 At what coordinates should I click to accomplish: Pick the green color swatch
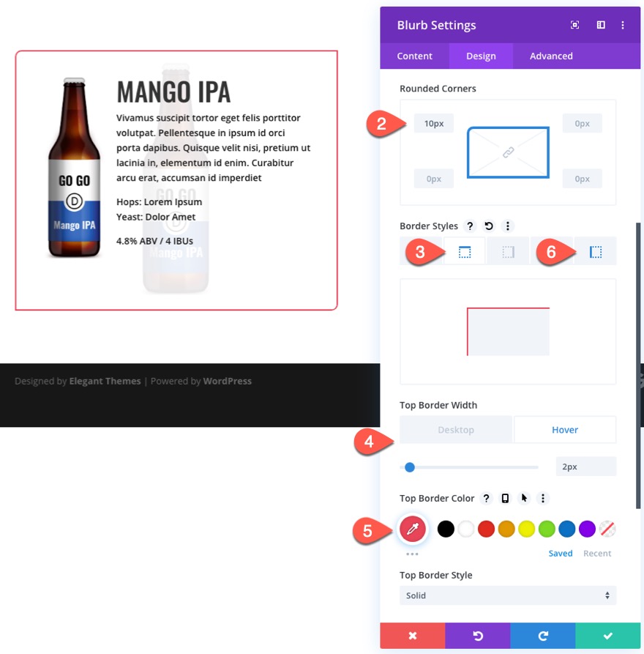tap(547, 529)
